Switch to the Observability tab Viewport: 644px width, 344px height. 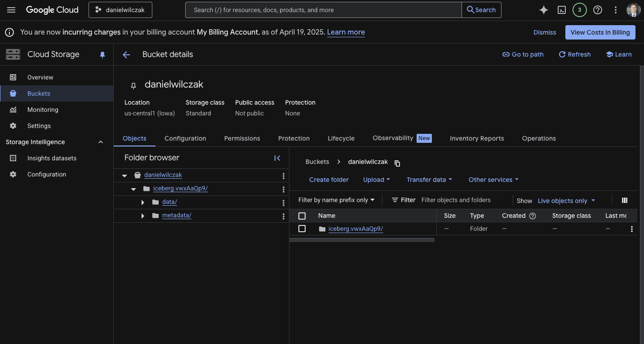tap(402, 138)
